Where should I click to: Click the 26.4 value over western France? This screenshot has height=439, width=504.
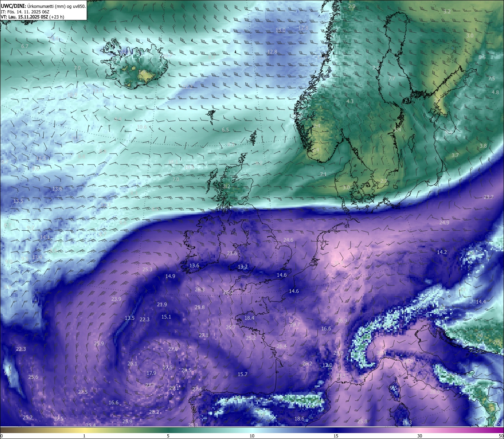282,346
